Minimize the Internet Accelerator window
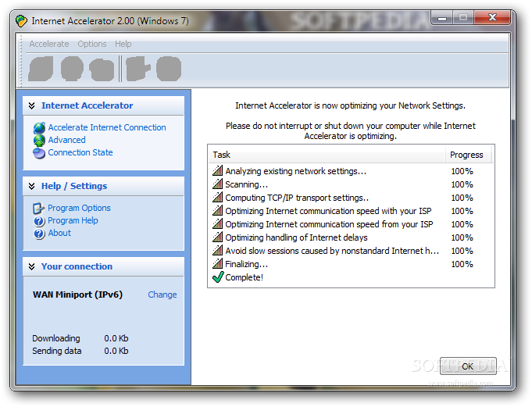532x407 pixels. pyautogui.click(x=441, y=18)
